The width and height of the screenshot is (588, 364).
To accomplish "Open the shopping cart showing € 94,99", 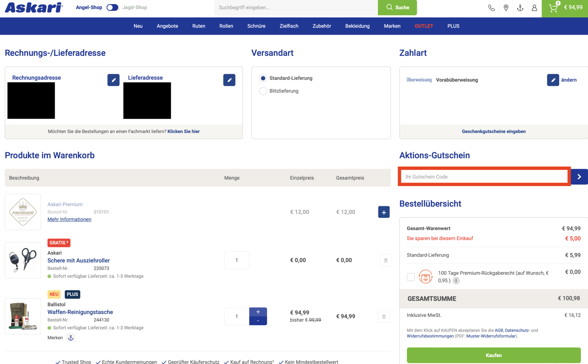I will click(565, 8).
